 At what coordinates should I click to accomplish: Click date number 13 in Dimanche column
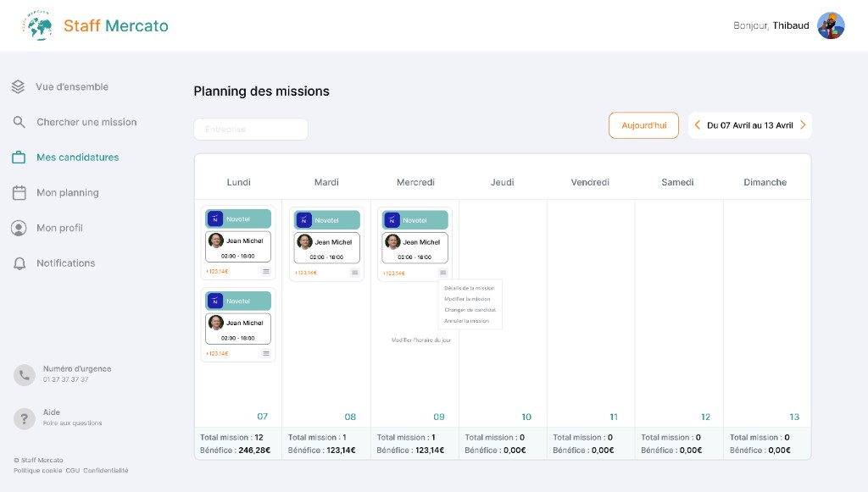[x=794, y=417]
